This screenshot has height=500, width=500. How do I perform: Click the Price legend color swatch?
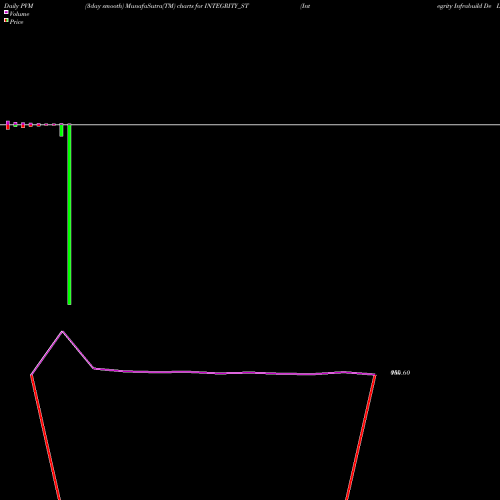6,21
